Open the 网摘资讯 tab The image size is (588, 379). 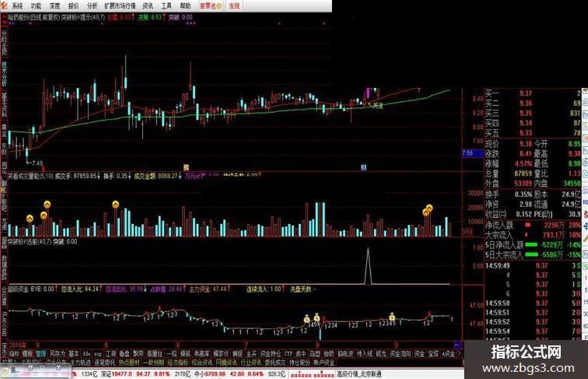tap(226, 362)
